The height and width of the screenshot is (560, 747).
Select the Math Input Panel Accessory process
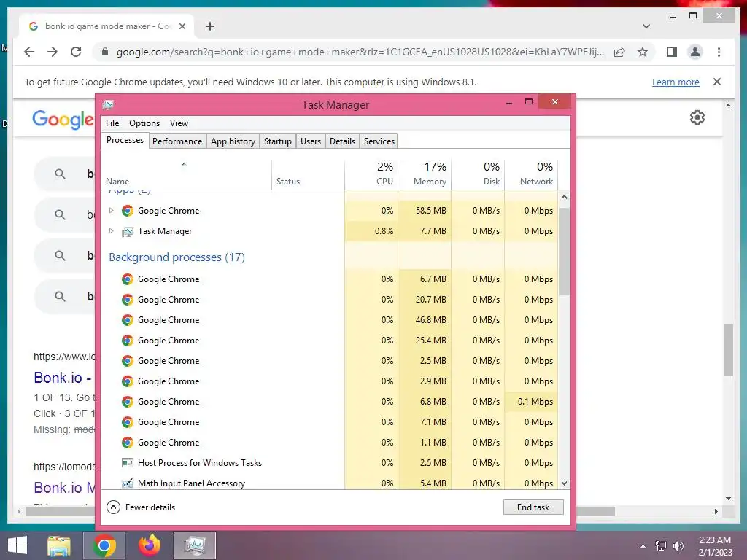click(329, 483)
